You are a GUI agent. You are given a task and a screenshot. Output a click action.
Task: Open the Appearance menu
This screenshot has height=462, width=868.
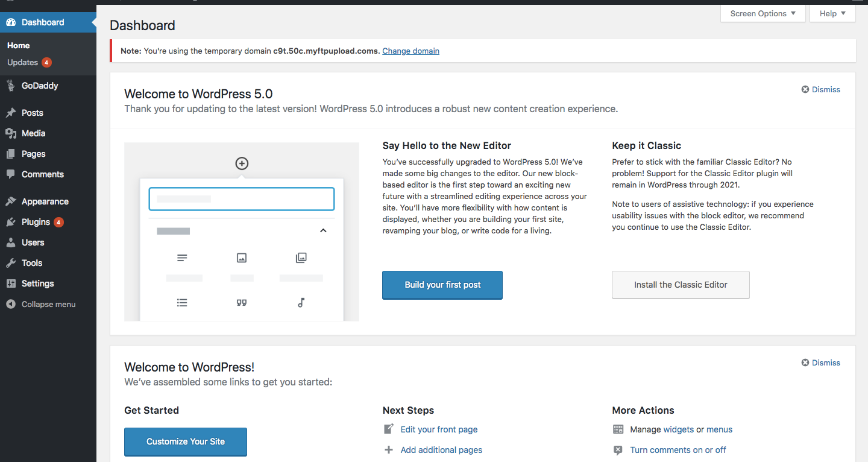coord(48,201)
